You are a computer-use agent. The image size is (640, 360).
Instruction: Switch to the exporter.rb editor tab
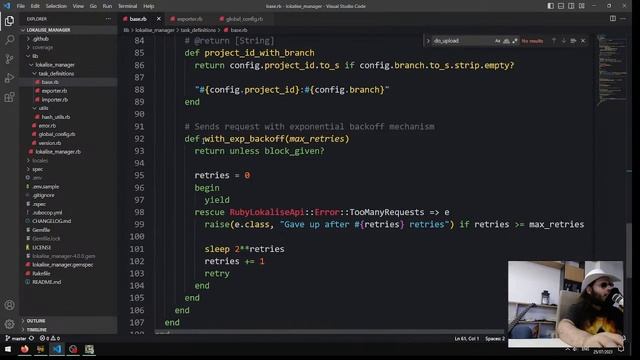tap(189, 19)
